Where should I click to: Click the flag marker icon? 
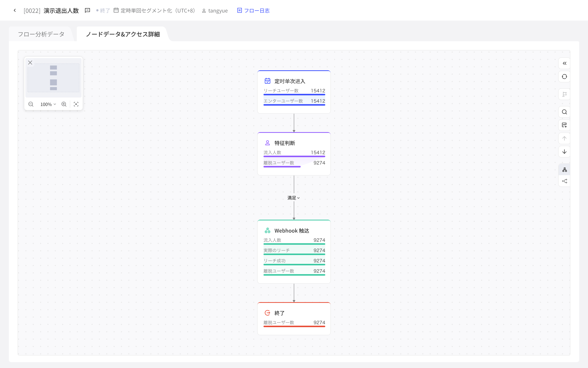[x=564, y=94]
